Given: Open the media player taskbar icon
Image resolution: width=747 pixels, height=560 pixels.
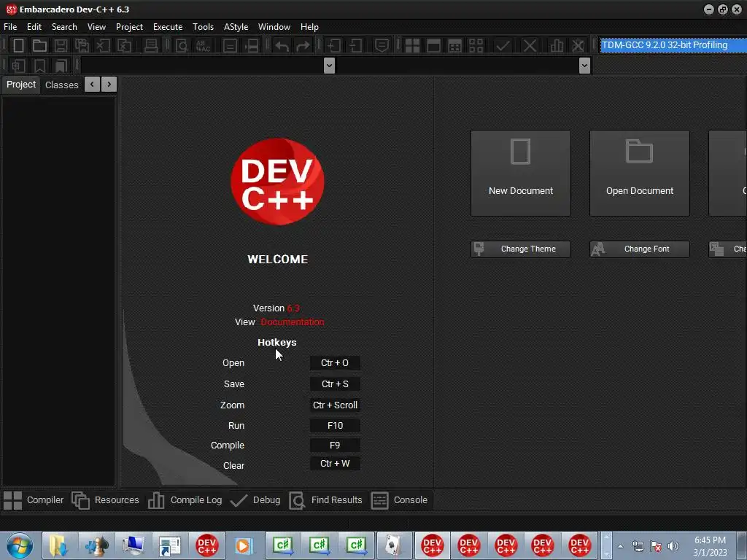Looking at the screenshot, I should [x=243, y=545].
